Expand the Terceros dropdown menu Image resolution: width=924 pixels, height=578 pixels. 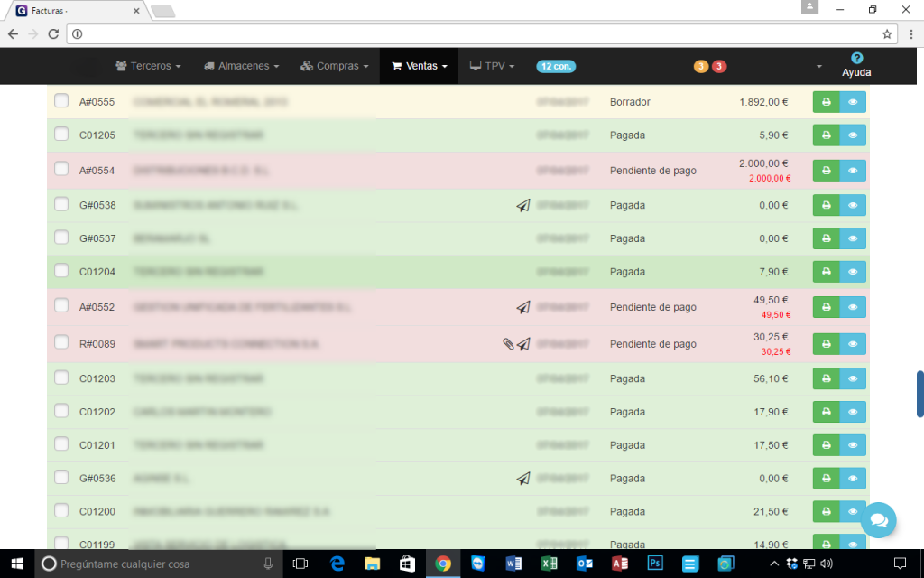pos(149,66)
